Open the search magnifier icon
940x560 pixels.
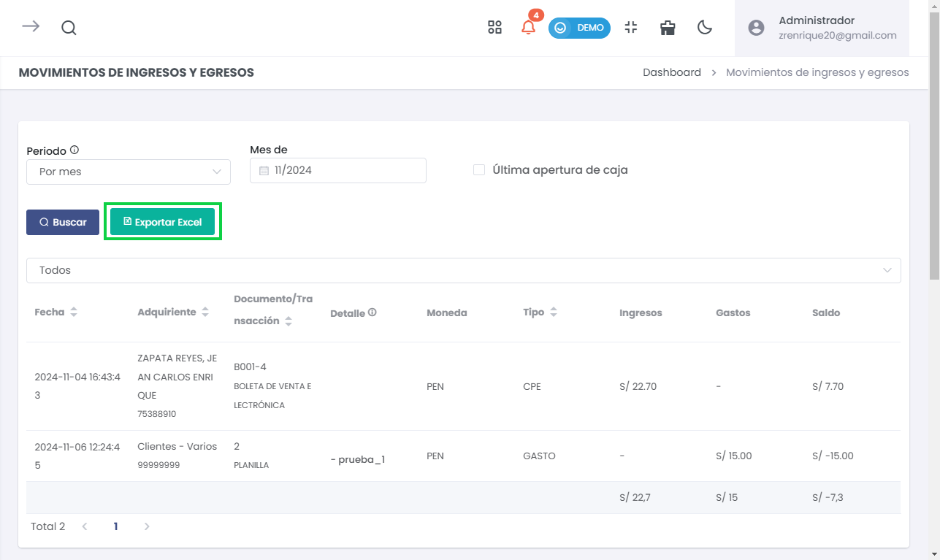click(69, 28)
